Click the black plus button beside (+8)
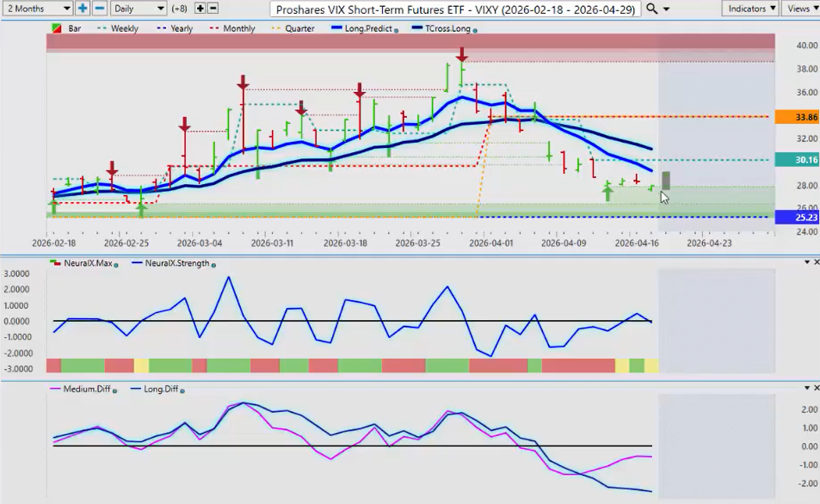820x504 pixels. (200, 8)
